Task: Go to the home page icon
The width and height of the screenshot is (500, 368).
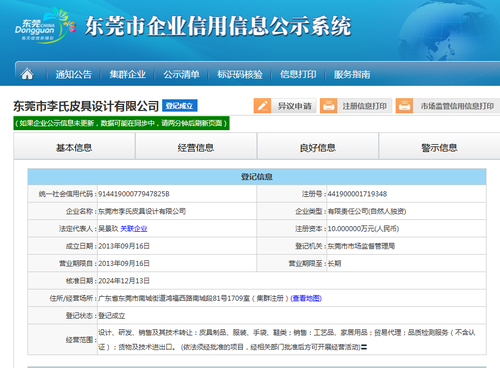Action: 27,74
